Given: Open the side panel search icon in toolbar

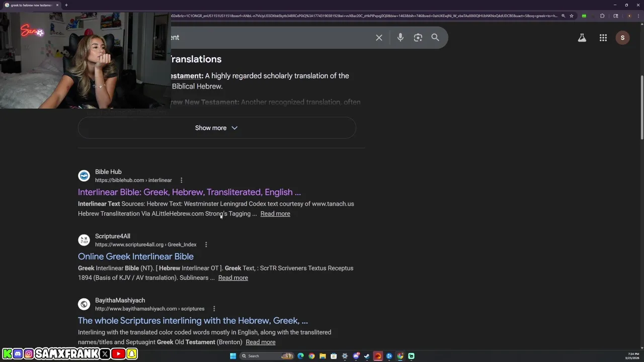Looking at the screenshot, I should tap(616, 16).
